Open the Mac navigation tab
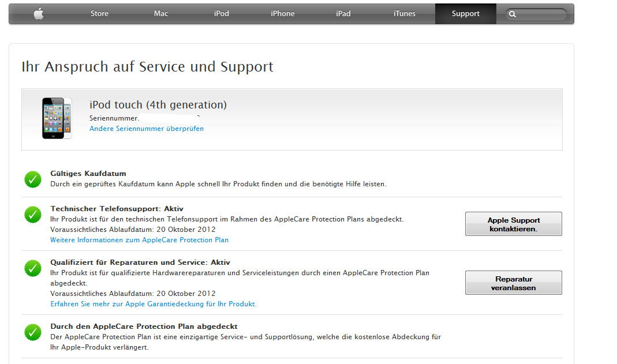The width and height of the screenshot is (617, 364). [x=161, y=14]
